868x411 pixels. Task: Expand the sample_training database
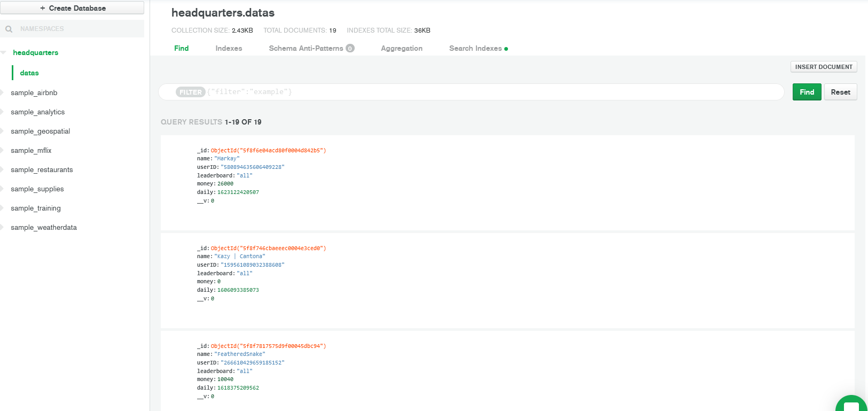coord(2,208)
